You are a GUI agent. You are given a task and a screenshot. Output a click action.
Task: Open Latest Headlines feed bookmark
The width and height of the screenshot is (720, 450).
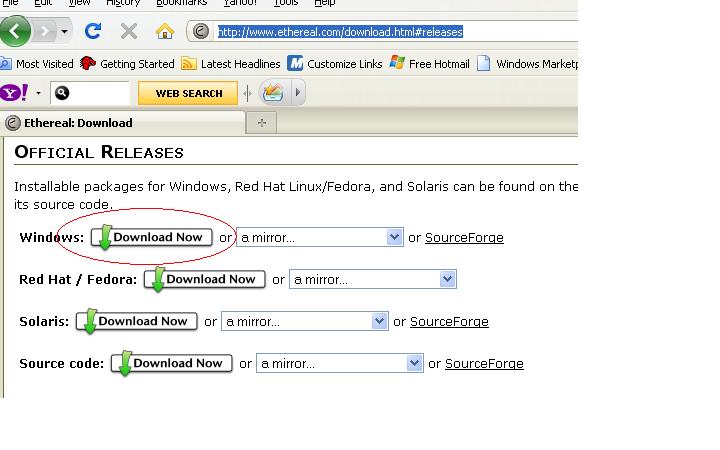[231, 64]
